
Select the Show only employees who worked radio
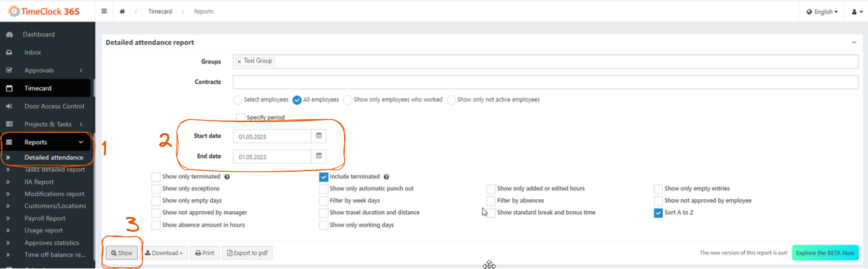(348, 100)
